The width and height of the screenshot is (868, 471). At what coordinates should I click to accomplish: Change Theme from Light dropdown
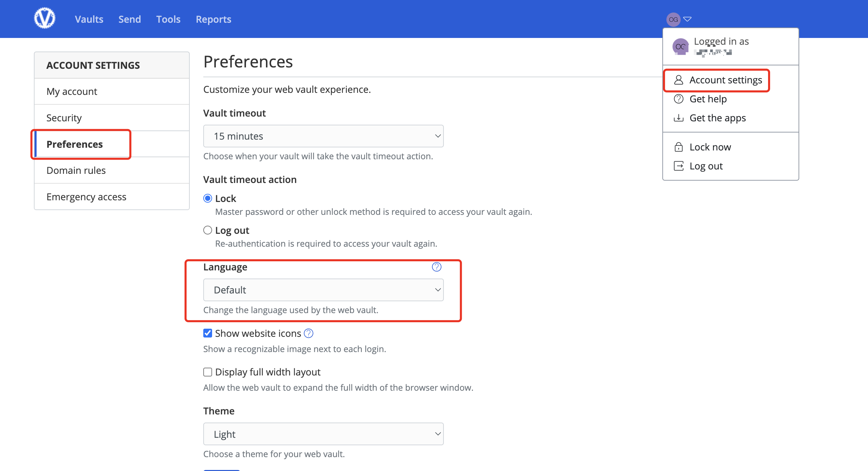[323, 434]
